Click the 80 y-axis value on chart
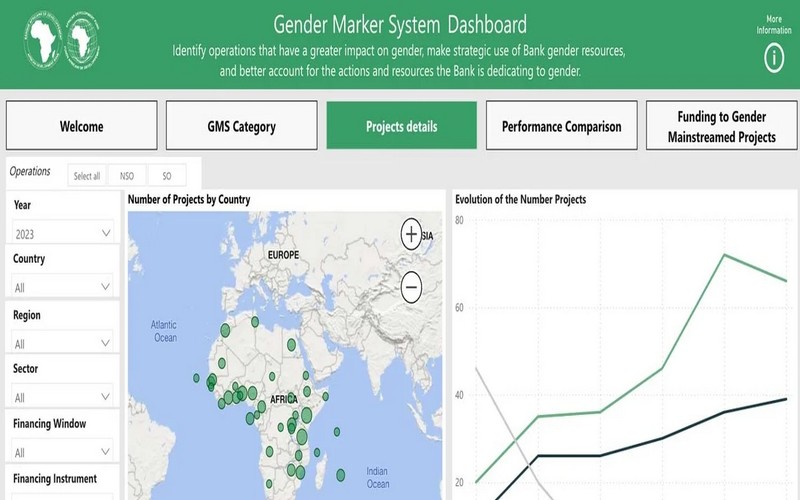Screen dimensions: 800x500 pos(459,220)
